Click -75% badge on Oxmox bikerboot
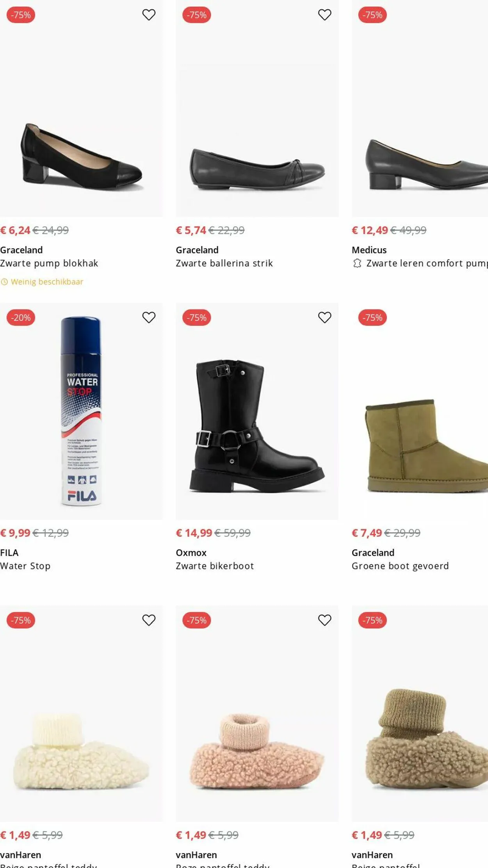The width and height of the screenshot is (488, 868). click(x=197, y=318)
